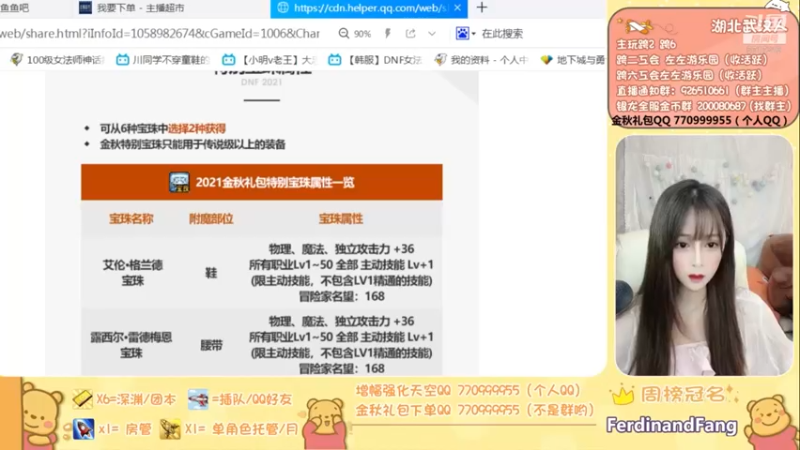800x450 pixels.
Task: Open bookmark 川同学不穿童鞋的
Action: [x=163, y=60]
